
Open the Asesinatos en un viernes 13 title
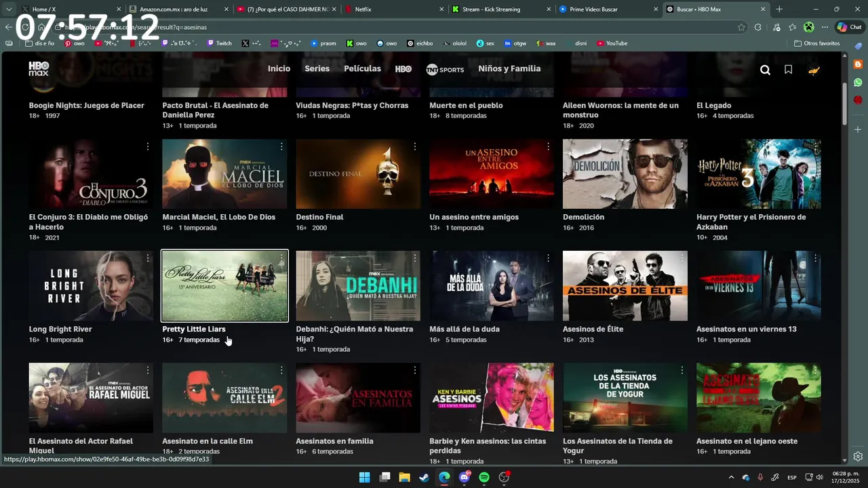pyautogui.click(x=747, y=329)
